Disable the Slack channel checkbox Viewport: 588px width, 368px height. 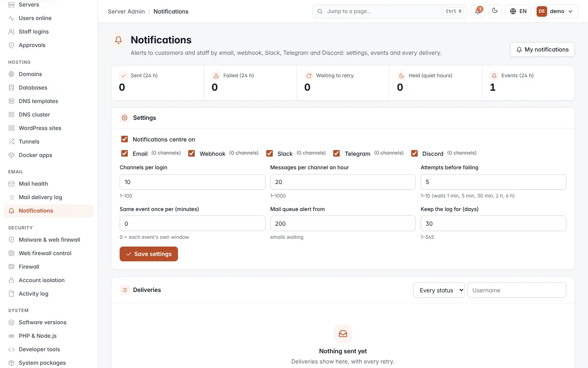(x=269, y=153)
